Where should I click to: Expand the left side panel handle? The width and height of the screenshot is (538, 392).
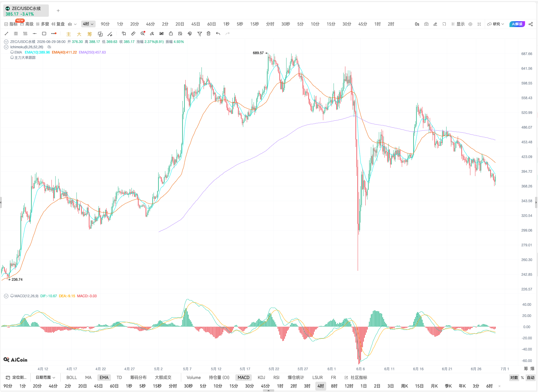pyautogui.click(x=1, y=202)
